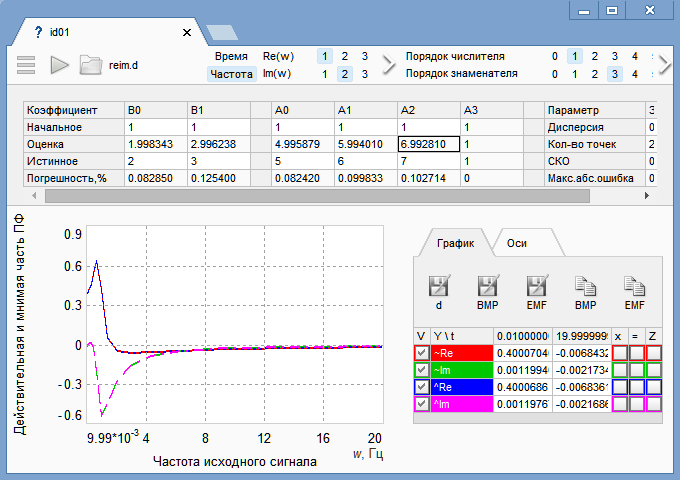The height and width of the screenshot is (480, 680).
Task: Switch to the График tab
Action: (x=455, y=243)
